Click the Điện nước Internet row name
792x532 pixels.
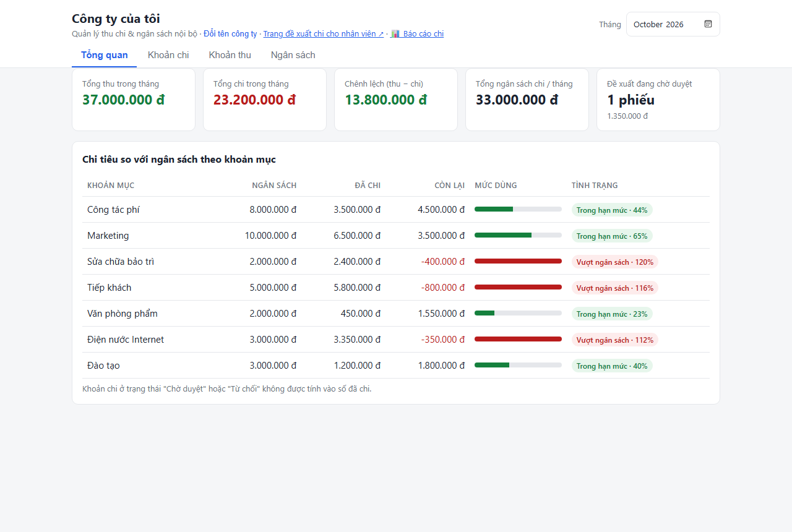point(126,340)
